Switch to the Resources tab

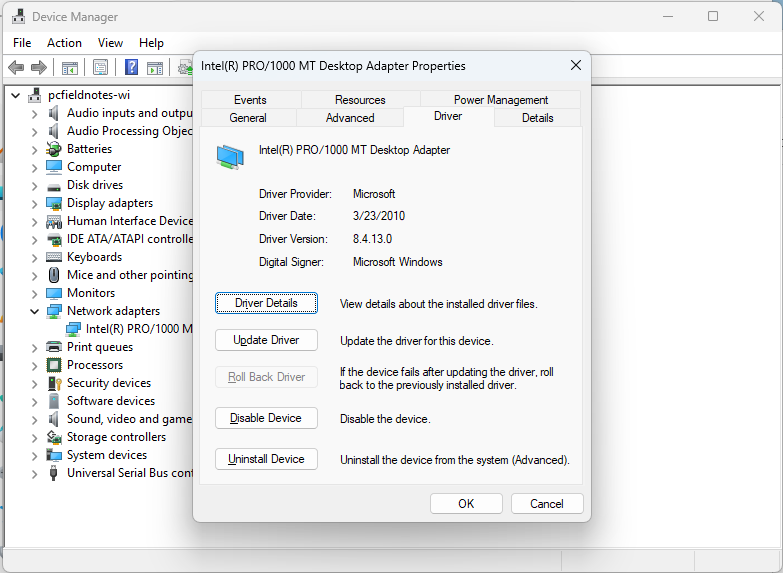[360, 99]
